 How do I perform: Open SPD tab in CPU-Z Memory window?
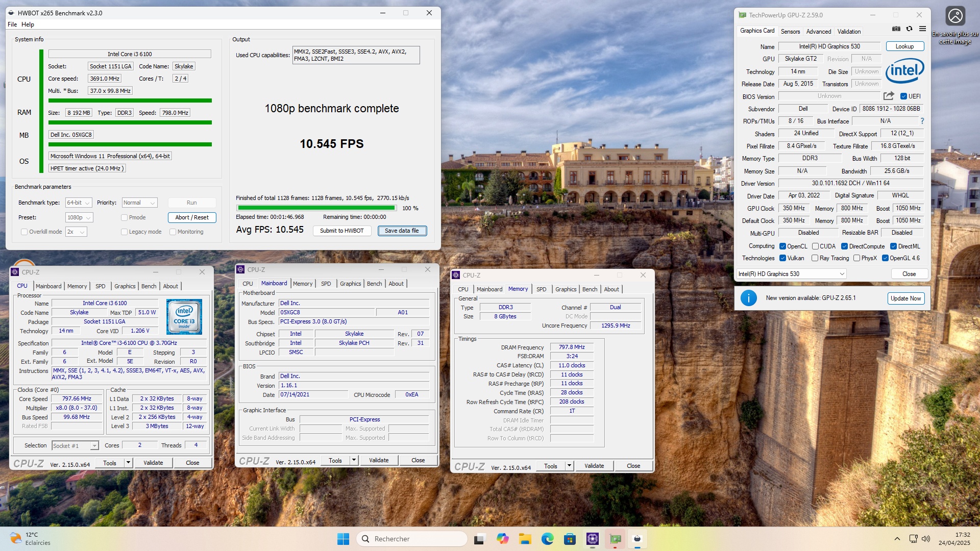(x=541, y=289)
